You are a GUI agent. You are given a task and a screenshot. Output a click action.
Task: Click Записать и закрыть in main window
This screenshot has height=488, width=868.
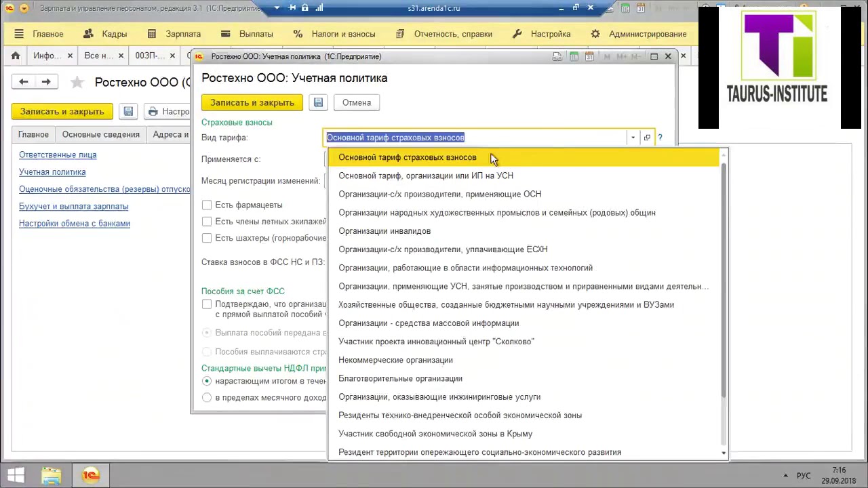pos(62,111)
